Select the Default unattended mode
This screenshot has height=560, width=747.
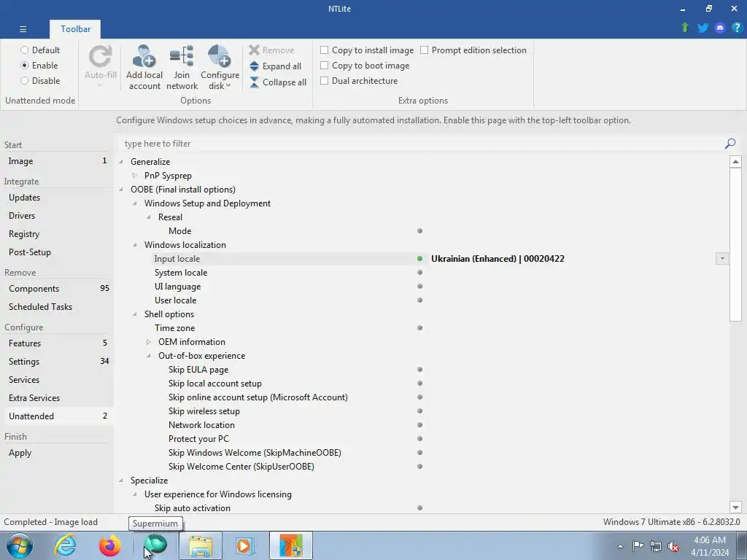point(40,50)
